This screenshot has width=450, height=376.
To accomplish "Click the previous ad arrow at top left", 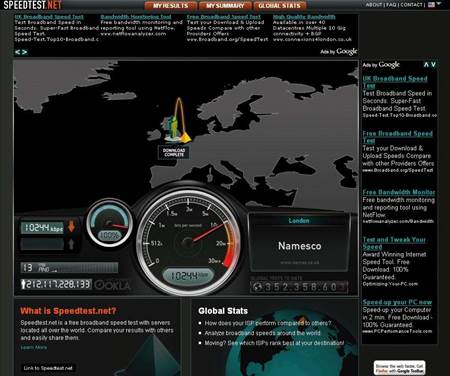I will 17,52.
